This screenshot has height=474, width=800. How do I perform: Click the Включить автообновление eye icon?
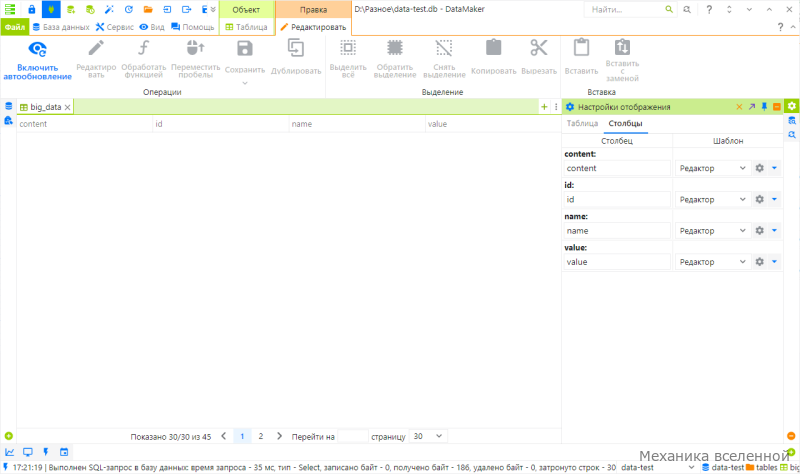[37, 49]
